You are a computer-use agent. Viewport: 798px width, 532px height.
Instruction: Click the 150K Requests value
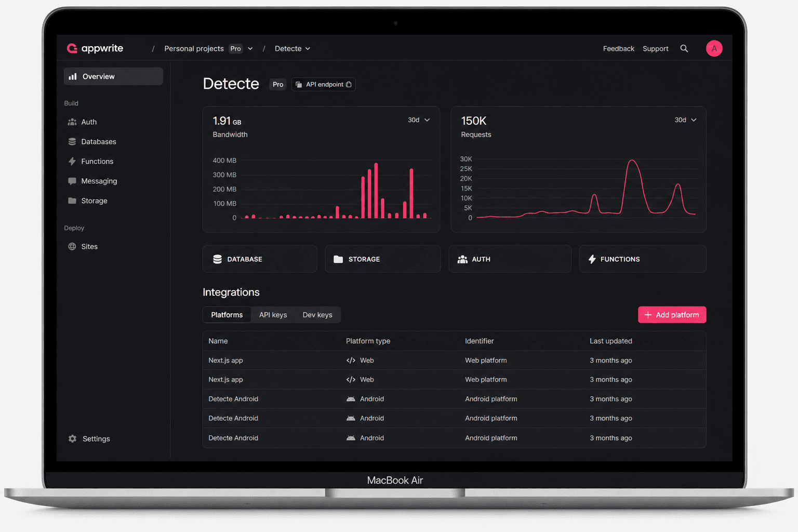point(474,121)
